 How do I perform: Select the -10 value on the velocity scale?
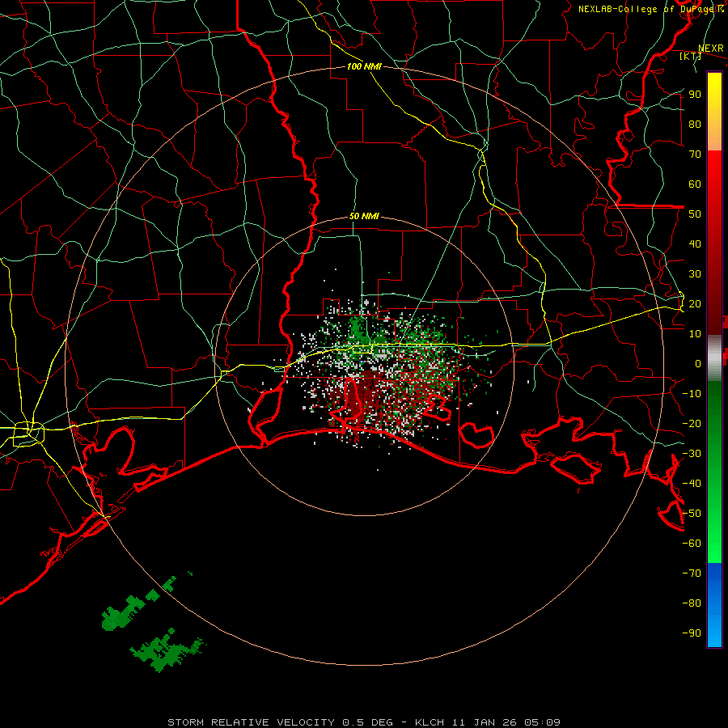[x=692, y=394]
